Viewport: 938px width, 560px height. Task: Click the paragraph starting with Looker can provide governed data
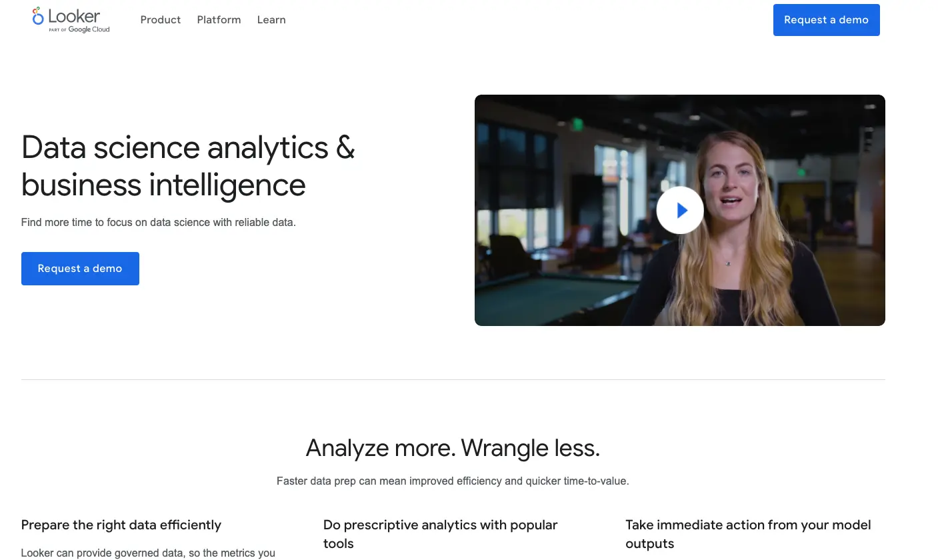(148, 553)
